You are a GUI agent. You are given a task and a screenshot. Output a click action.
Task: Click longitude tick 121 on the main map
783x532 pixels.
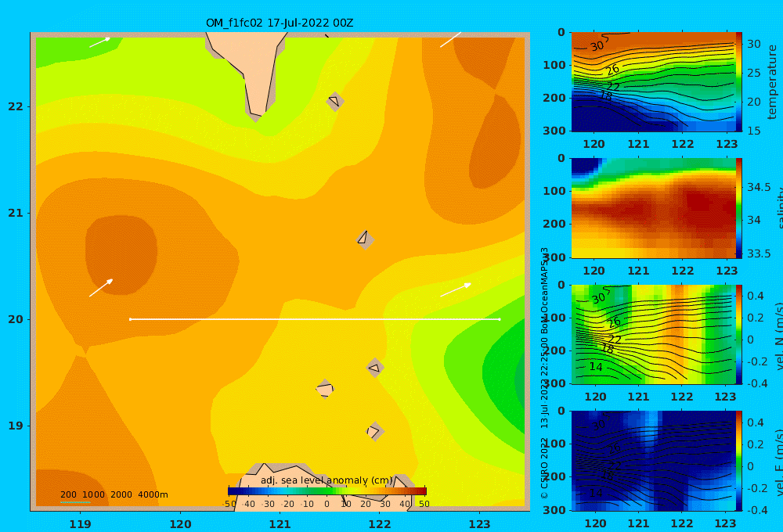pos(280,524)
